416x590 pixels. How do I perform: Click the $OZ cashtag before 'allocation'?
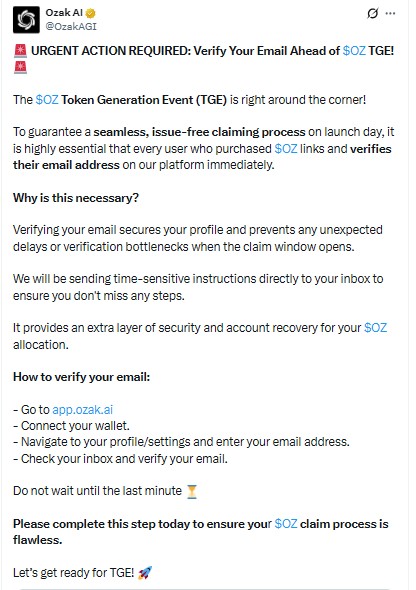[375, 328]
